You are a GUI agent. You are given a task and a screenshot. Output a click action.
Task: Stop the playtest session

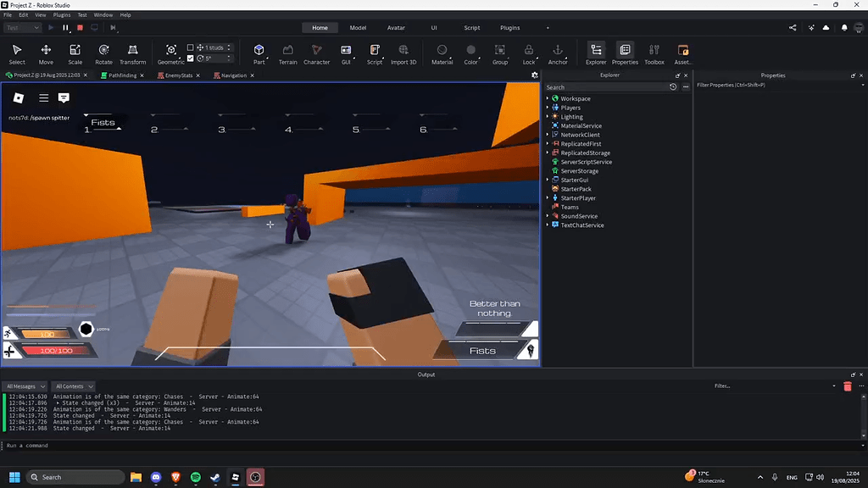(81, 28)
